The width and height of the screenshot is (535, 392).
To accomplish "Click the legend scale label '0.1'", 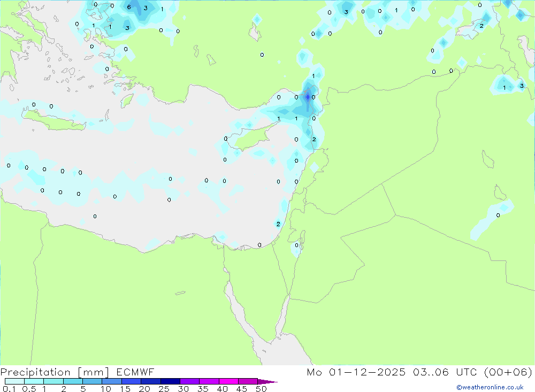I will tap(9, 389).
